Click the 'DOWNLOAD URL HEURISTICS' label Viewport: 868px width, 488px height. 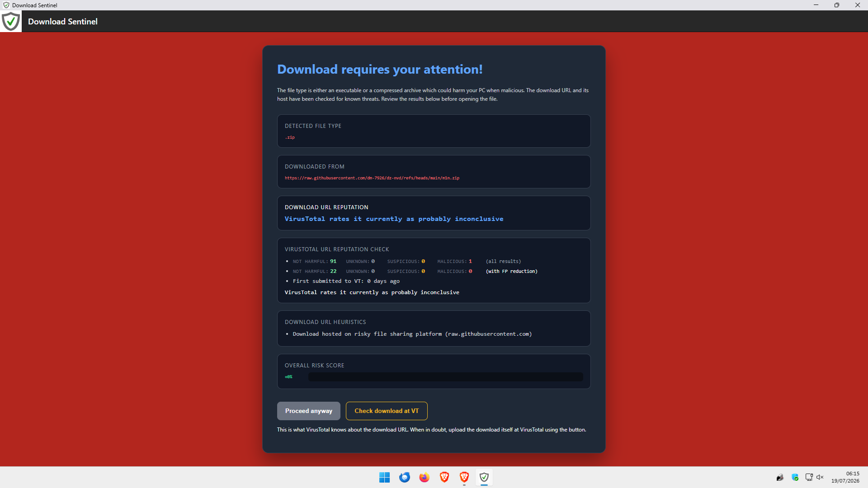click(x=325, y=322)
